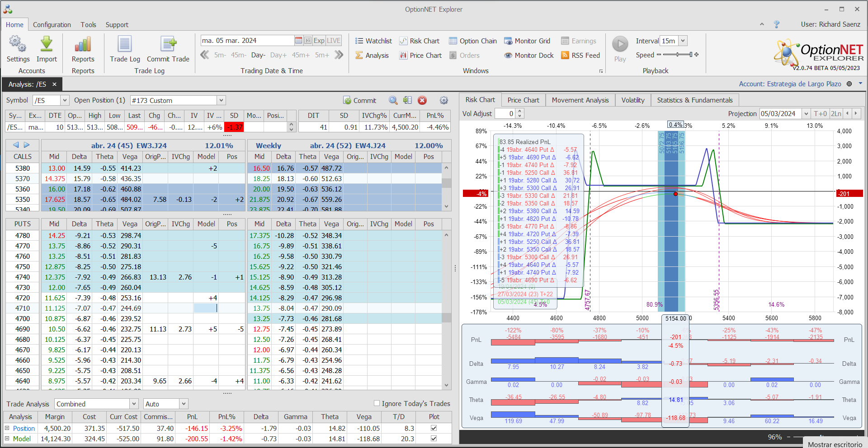This screenshot has width=868, height=448.
Task: Click the green split-table icon next to the magnifier
Action: tap(407, 100)
